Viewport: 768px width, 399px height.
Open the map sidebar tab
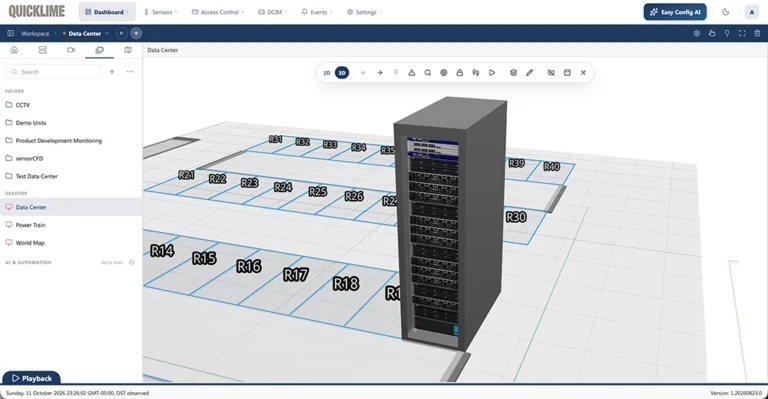point(128,50)
